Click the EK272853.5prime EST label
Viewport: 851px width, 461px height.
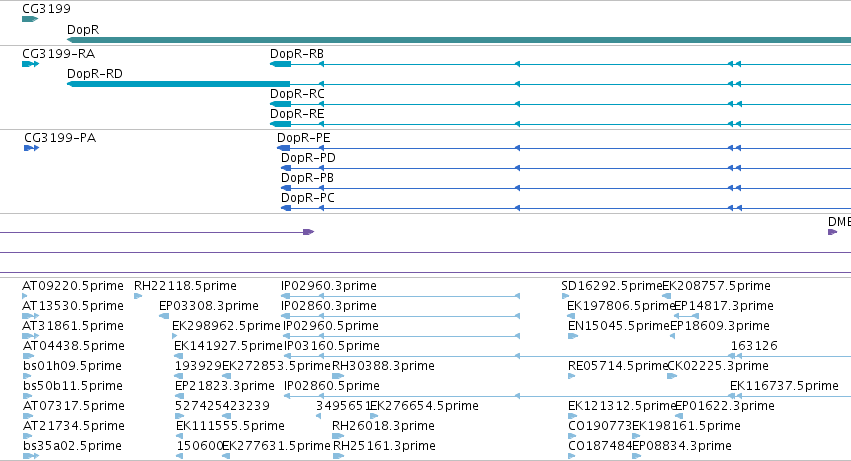(276, 367)
